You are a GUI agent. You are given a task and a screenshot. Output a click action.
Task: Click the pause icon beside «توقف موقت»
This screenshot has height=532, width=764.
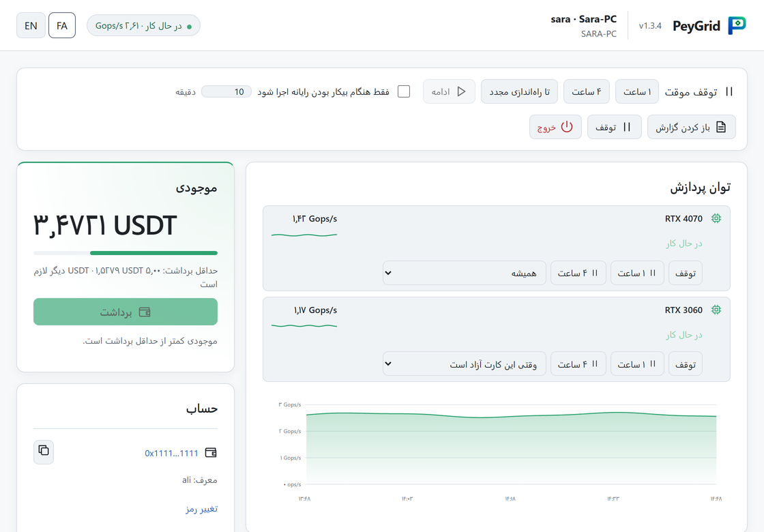click(729, 91)
